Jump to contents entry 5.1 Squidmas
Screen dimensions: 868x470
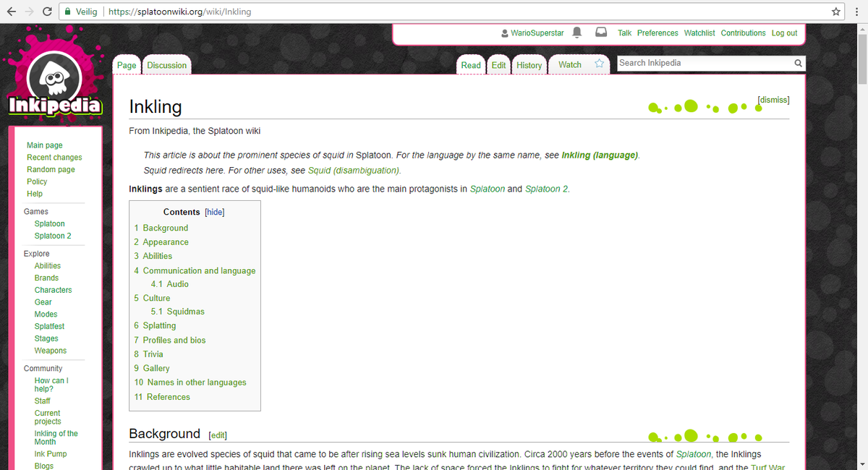tap(178, 312)
